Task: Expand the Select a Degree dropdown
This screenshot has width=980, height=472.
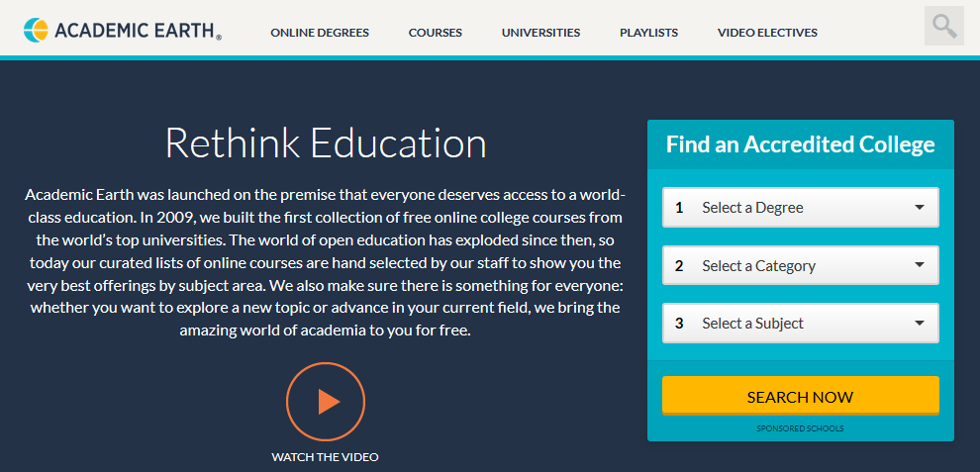Action: (x=801, y=208)
